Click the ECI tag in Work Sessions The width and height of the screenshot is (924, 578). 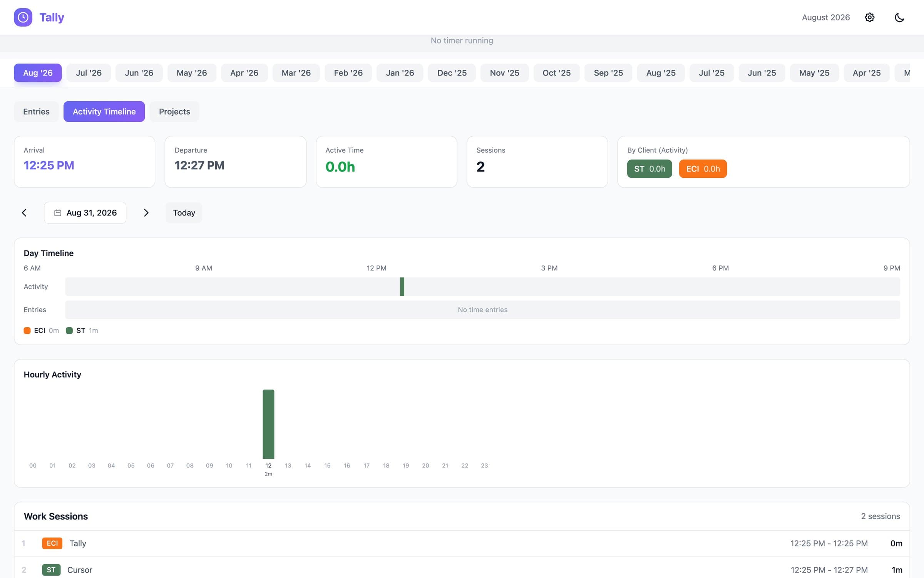point(52,543)
